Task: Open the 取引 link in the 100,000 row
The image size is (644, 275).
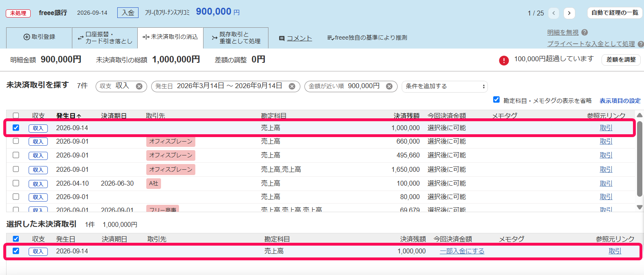Action: point(606,184)
